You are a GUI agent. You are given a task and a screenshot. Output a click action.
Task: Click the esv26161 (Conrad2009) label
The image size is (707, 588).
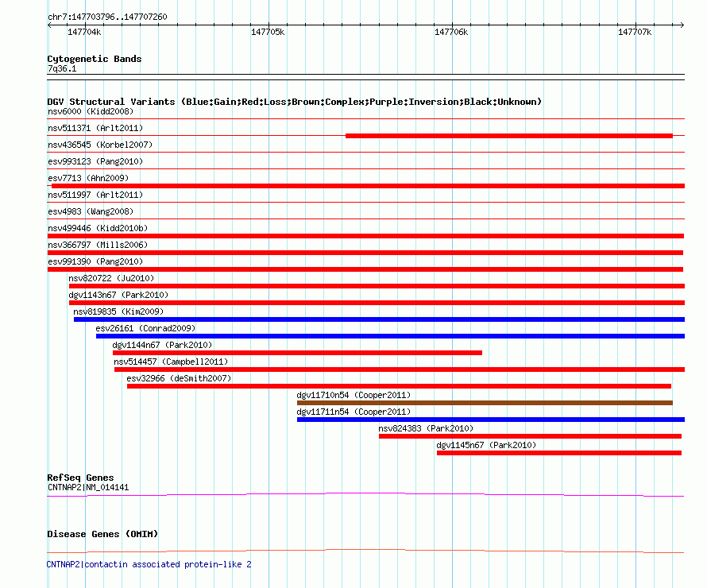(x=145, y=328)
